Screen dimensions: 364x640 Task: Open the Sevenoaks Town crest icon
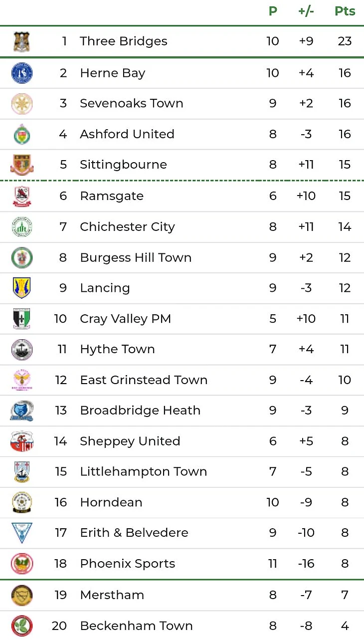click(21, 104)
